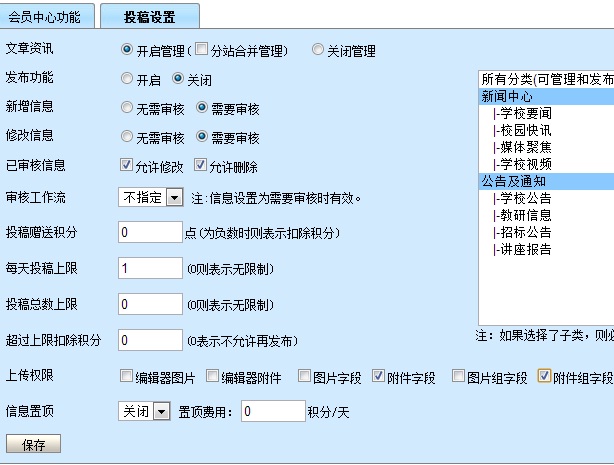The width and height of the screenshot is (614, 465).
Task: Open the 投稿设置 tab
Action: tap(151, 16)
